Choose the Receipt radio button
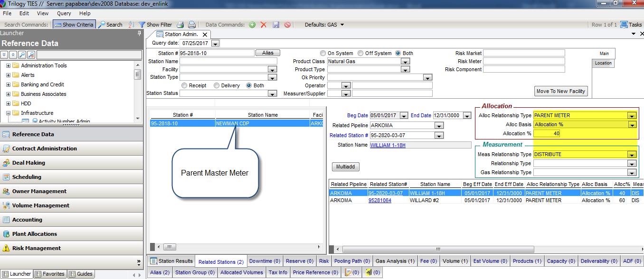 click(x=184, y=85)
